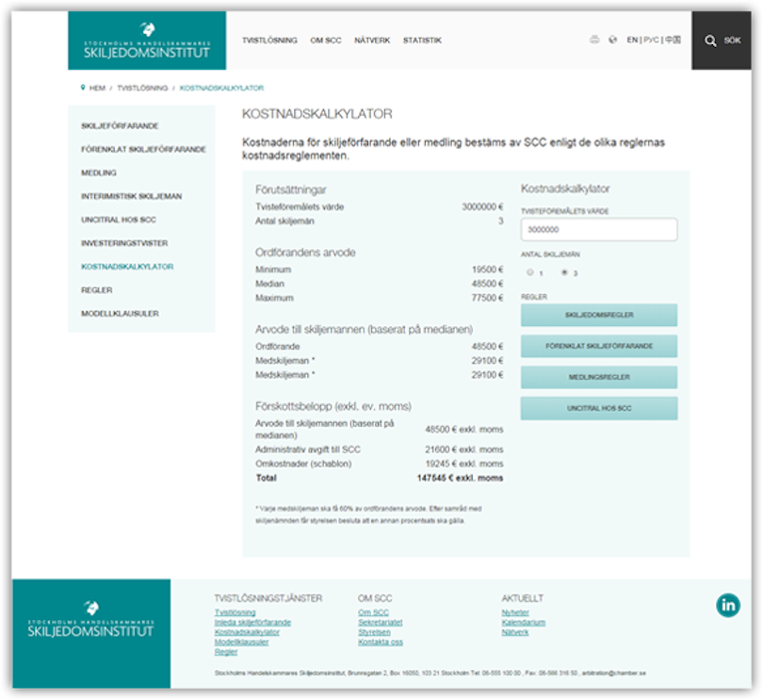Open the STATISTIK menu item
Viewport: 763px width, 700px height.
pos(422,41)
